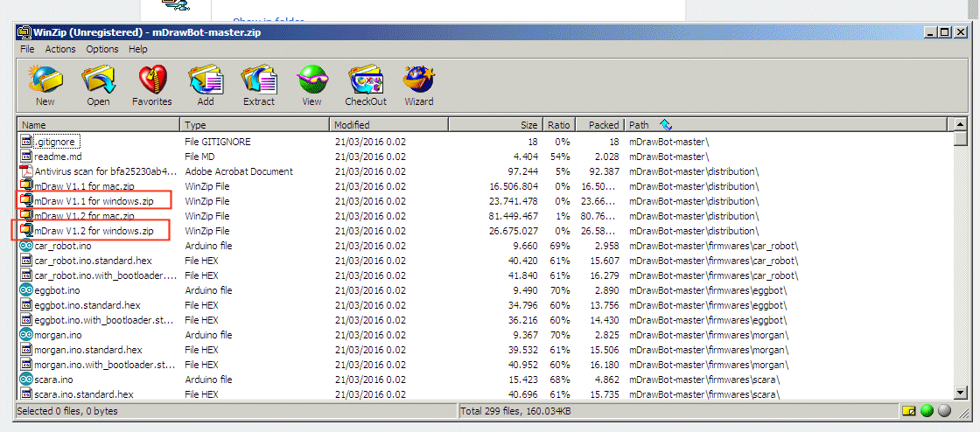Open the Help menu
This screenshot has height=432, width=980.
coord(138,49)
